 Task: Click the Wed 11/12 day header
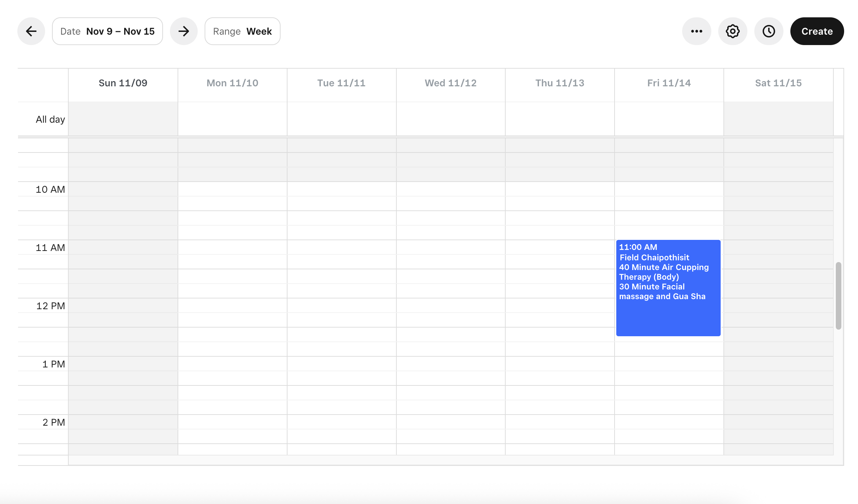tap(451, 83)
